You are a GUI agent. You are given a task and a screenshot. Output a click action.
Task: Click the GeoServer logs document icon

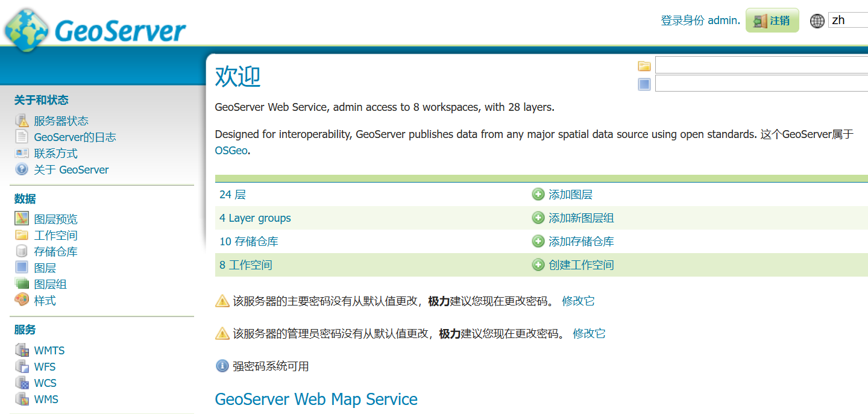[22, 137]
